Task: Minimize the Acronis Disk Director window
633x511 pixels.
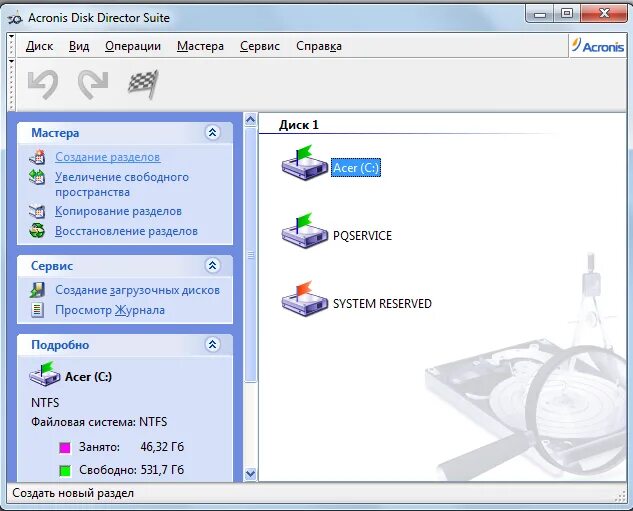Action: [539, 14]
